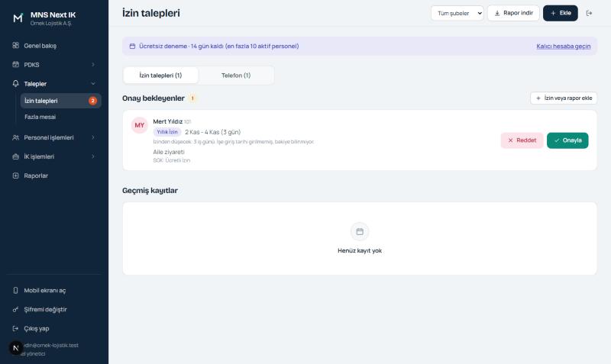The height and width of the screenshot is (364, 611).
Task: Click Mobil ekranı aç label
Action: [45, 291]
